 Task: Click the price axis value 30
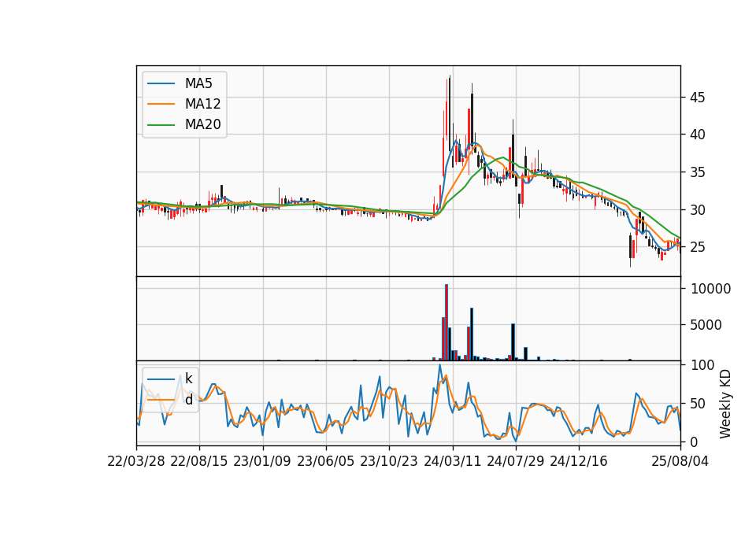(697, 209)
